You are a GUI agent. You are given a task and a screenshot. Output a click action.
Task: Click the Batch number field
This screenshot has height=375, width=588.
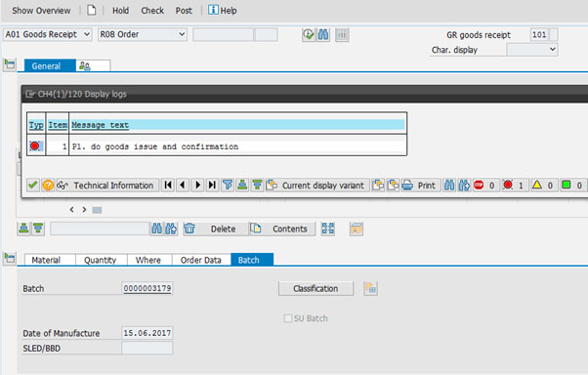pos(147,288)
